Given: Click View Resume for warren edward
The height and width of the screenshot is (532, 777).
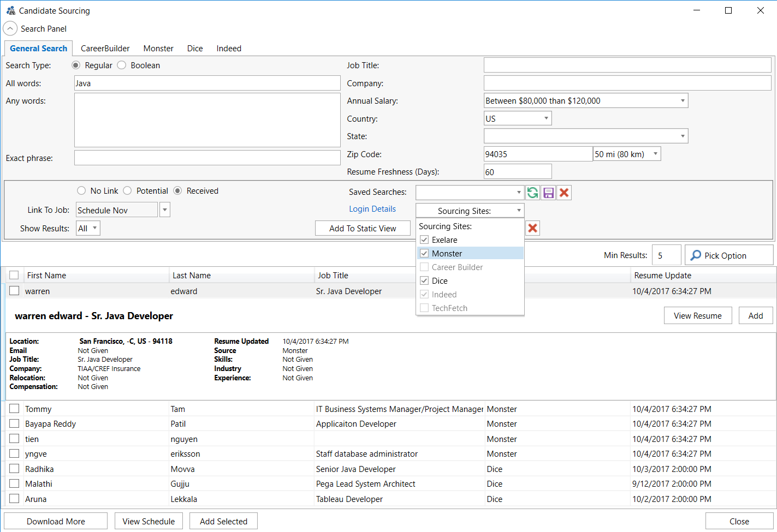Looking at the screenshot, I should [698, 316].
